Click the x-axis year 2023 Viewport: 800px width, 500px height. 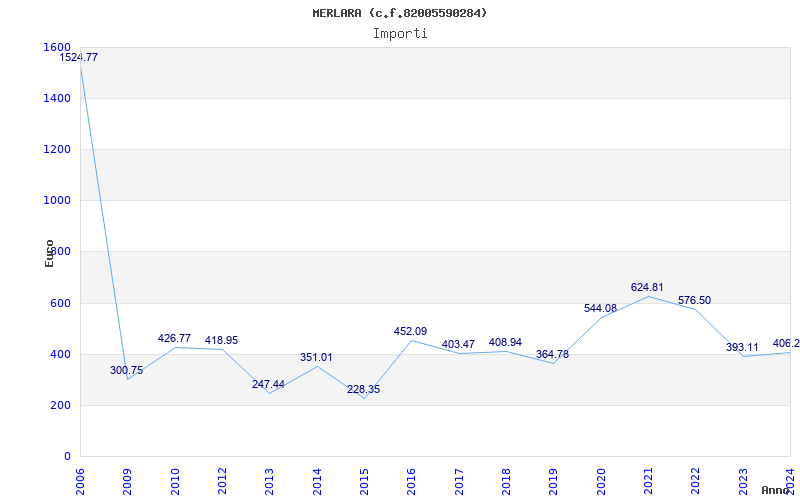pyautogui.click(x=743, y=482)
